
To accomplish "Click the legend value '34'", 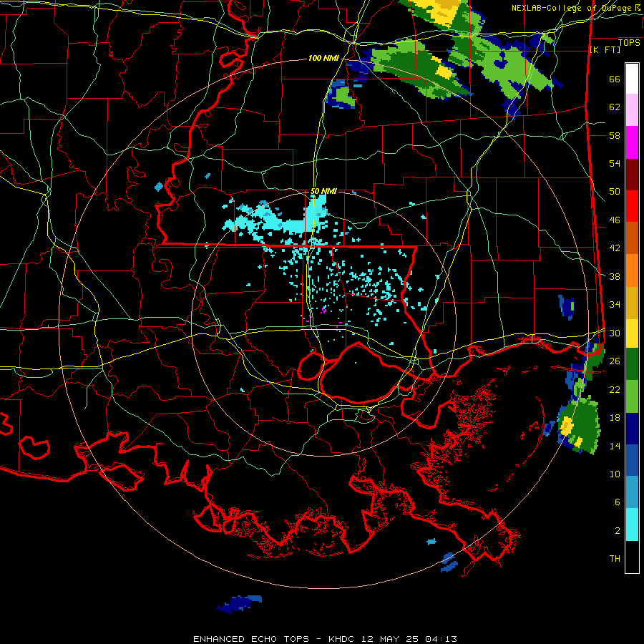I will 615,305.
